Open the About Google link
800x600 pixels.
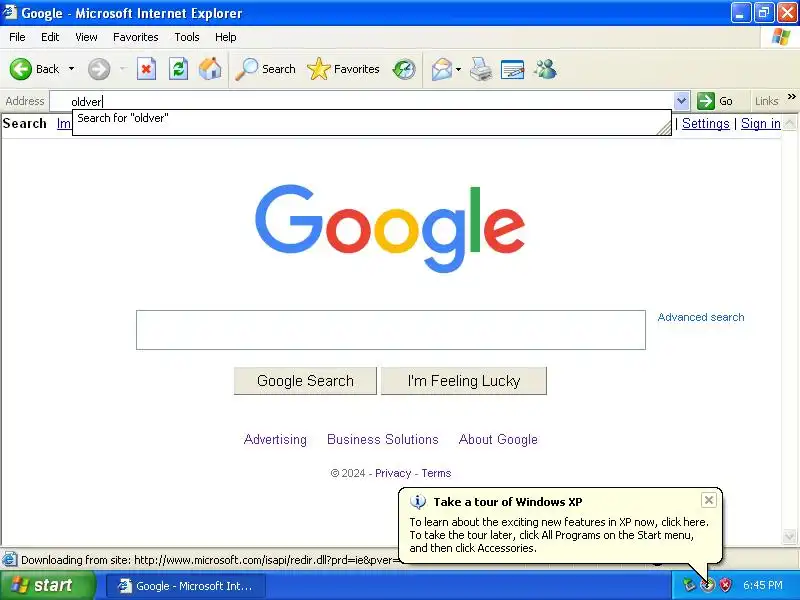[x=498, y=439]
